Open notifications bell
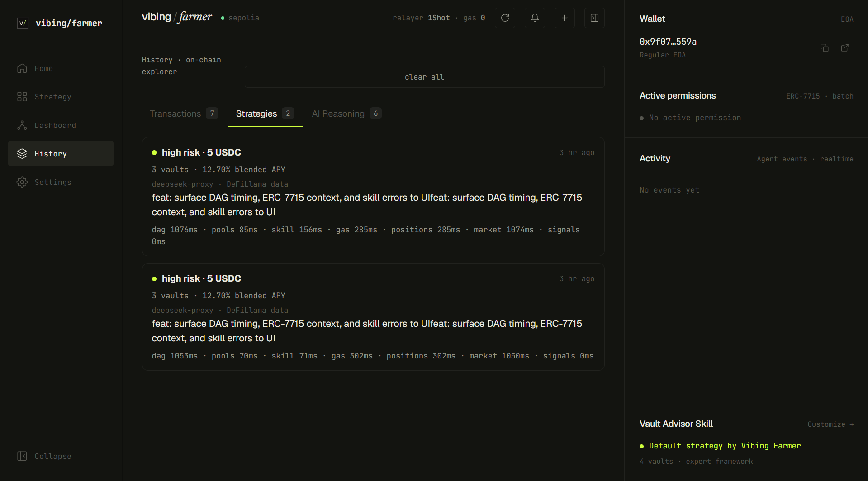The image size is (868, 481). coord(535,18)
